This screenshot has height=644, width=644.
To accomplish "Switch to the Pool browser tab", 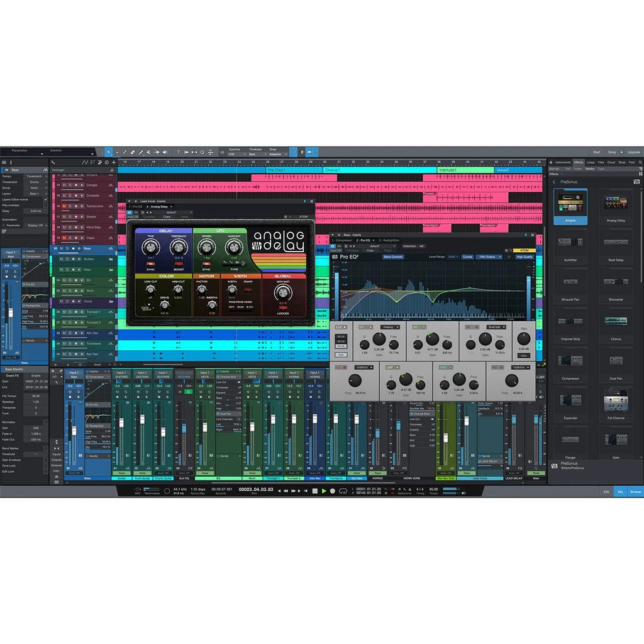I will pos(631,162).
